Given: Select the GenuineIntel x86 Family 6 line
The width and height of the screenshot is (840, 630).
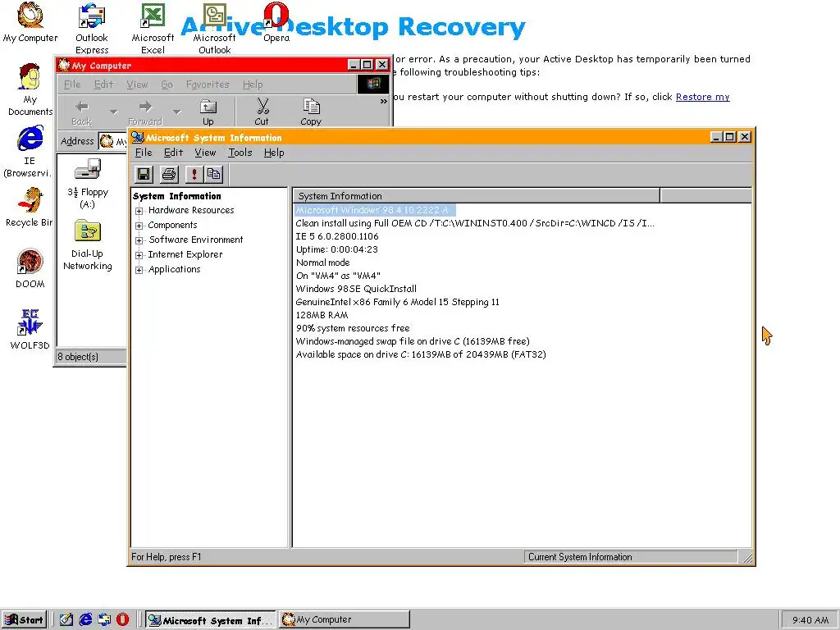Looking at the screenshot, I should [397, 302].
